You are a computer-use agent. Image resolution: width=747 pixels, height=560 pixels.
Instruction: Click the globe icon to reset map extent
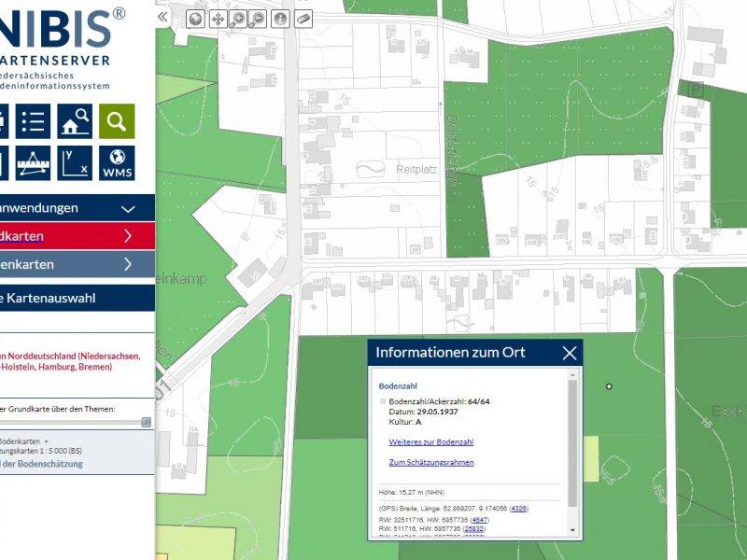(195, 16)
